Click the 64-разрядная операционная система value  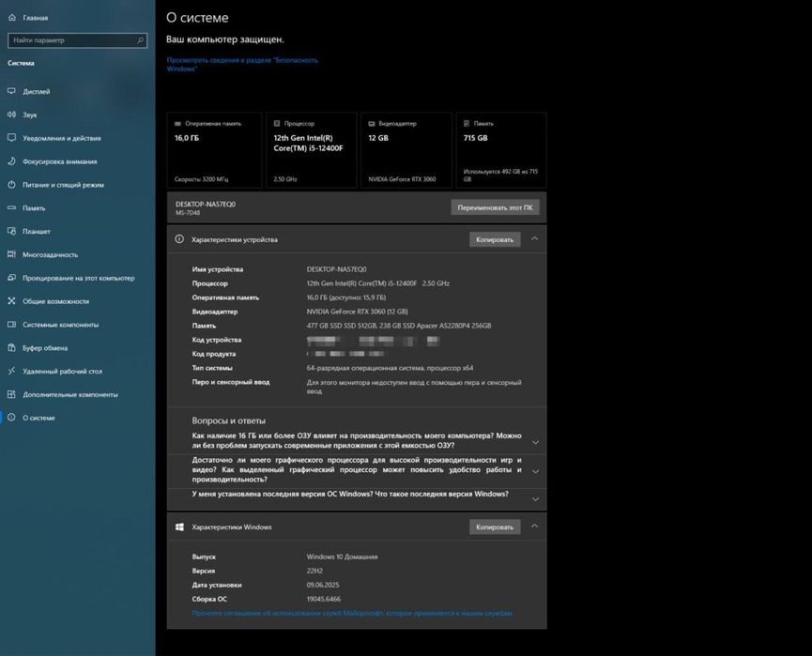[x=390, y=368]
